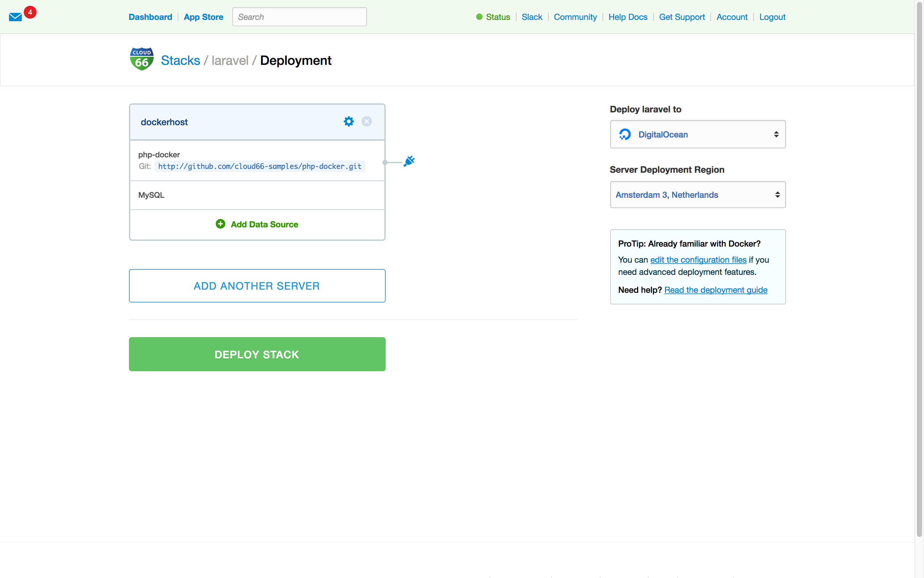Viewport: 924px width, 578px height.
Task: Open the mail notifications envelope icon
Action: click(15, 17)
